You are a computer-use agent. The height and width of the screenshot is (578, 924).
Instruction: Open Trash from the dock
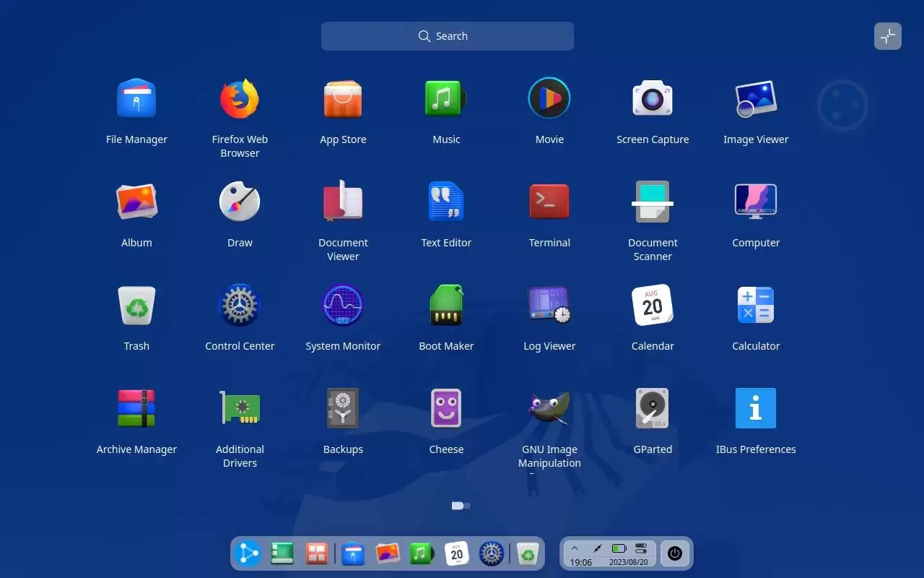[x=528, y=553]
